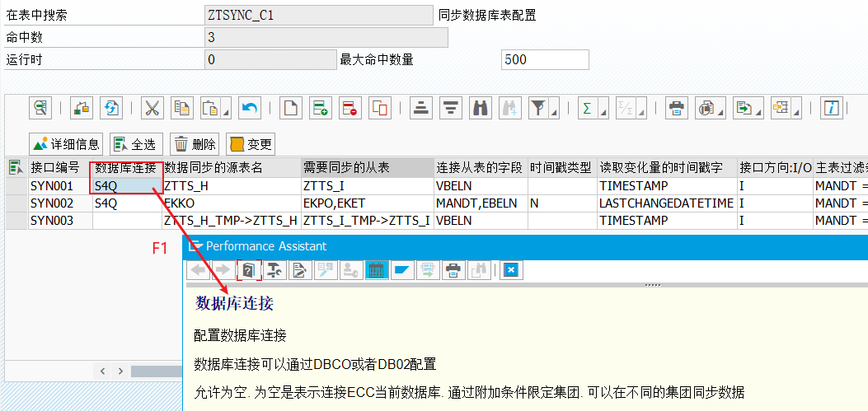Click the ZTTS_H_TMP->ZTTS_H cell

(232, 220)
